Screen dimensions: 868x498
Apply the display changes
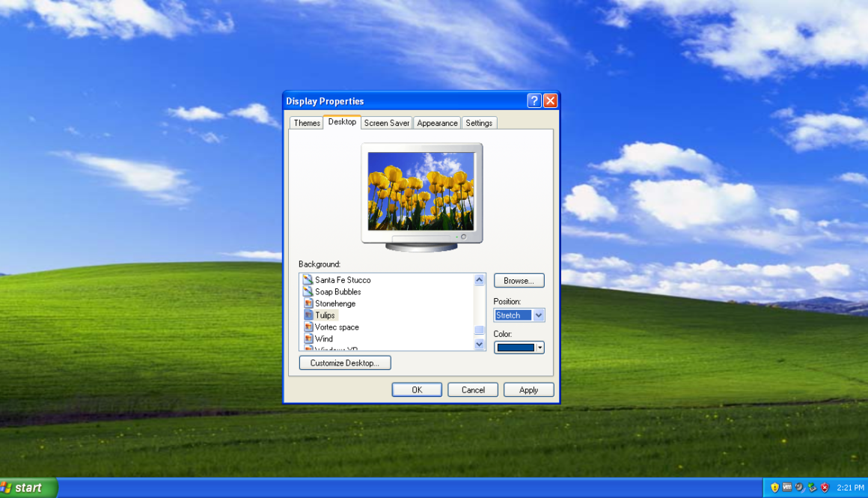(528, 390)
